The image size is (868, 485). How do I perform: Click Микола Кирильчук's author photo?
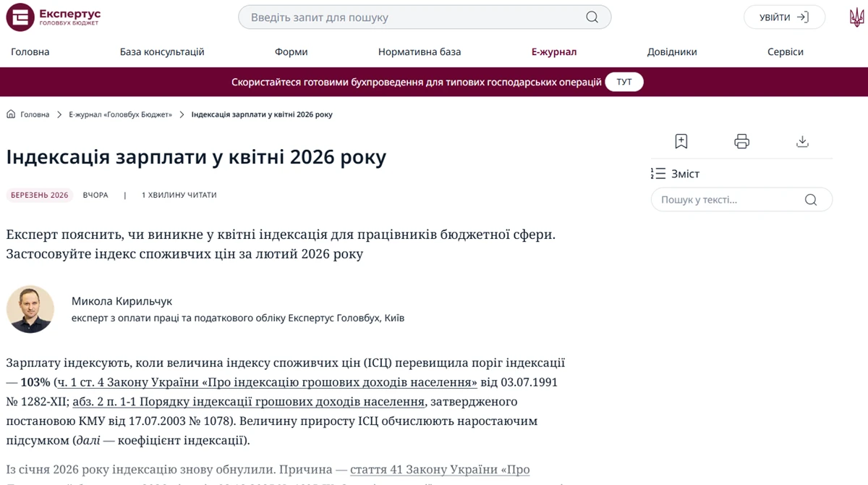click(30, 309)
